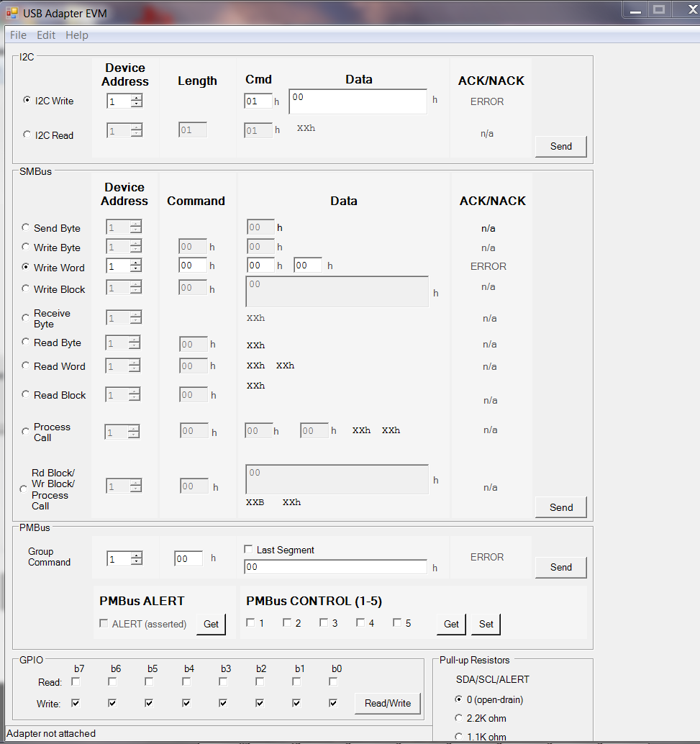
Task: Select the SMBus Write Word option
Action: point(26,267)
